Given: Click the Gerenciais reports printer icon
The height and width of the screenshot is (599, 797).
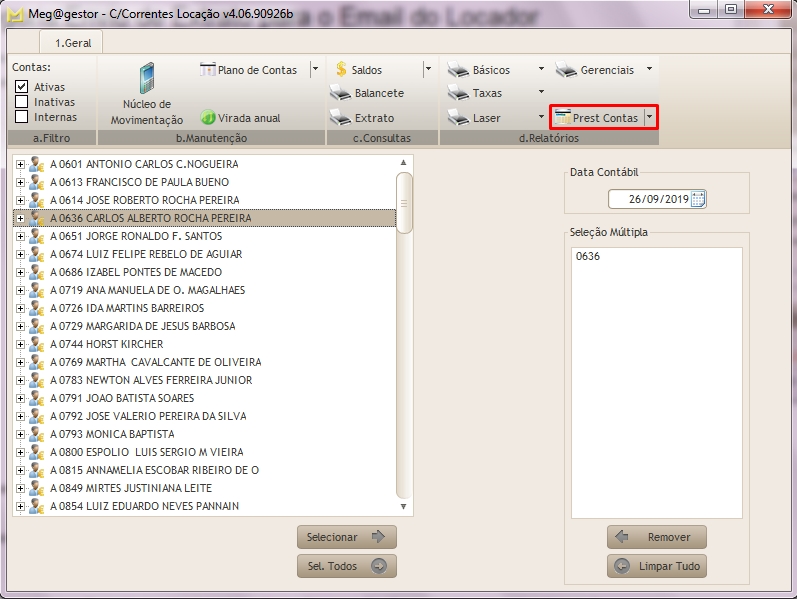Looking at the screenshot, I should (x=566, y=70).
